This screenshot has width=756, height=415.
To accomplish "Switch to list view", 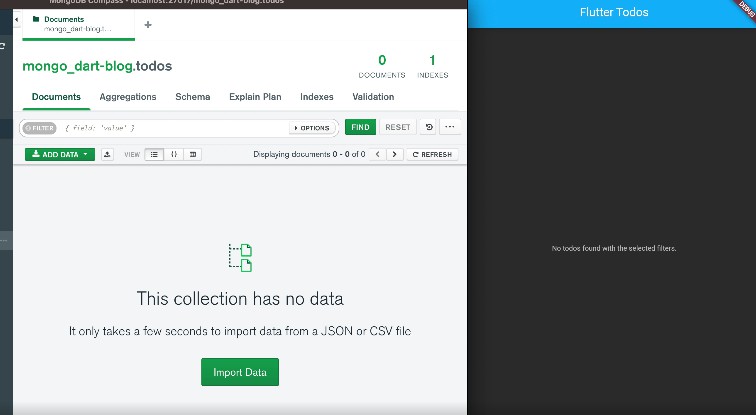I will point(155,154).
